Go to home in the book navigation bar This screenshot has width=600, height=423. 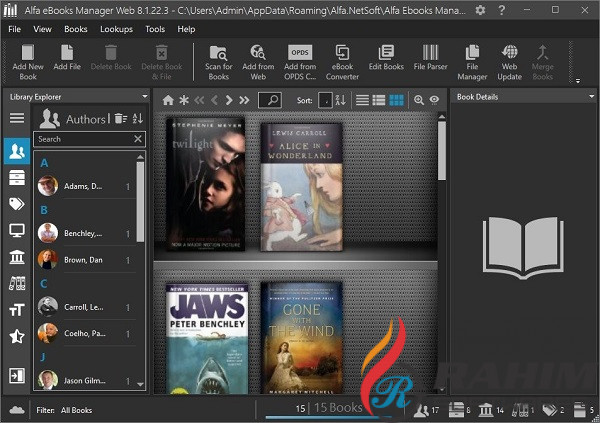click(168, 100)
